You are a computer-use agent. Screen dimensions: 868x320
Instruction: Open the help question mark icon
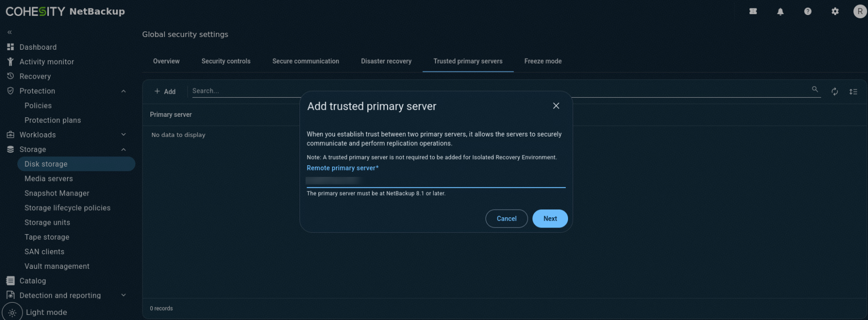(x=808, y=12)
